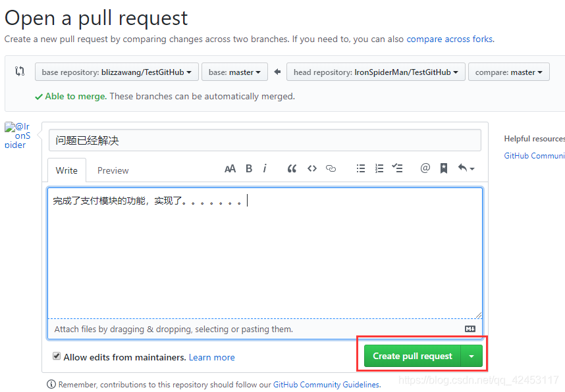Switch to the Preview tab
The image size is (565, 392).
click(113, 170)
